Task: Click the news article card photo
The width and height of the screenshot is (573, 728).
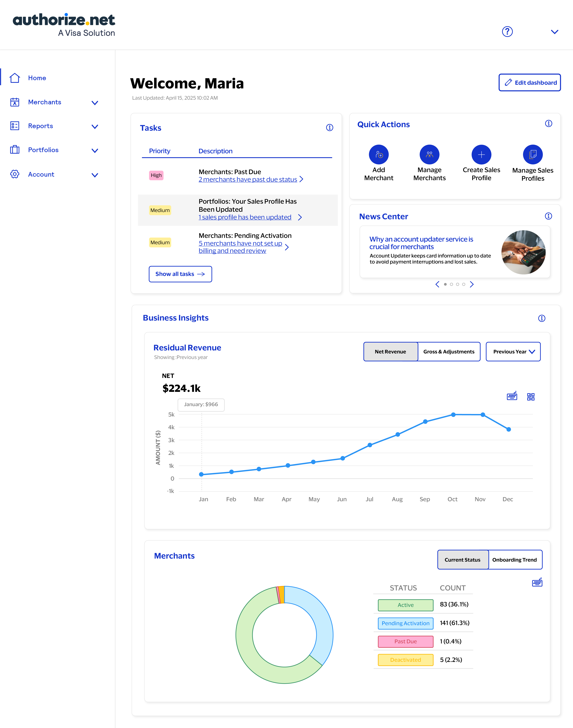Action: point(523,252)
